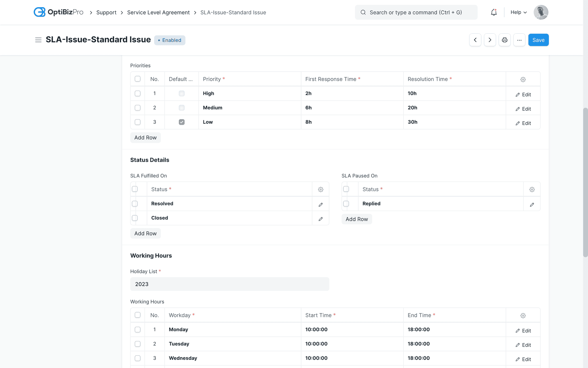Focus the search command bar
This screenshot has width=588, height=368.
pyautogui.click(x=416, y=12)
